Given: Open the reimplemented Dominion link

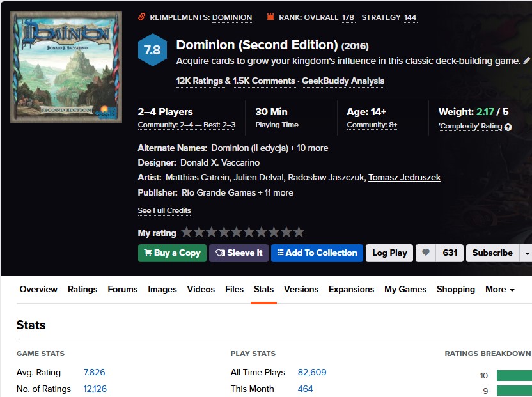Looking at the screenshot, I should pyautogui.click(x=232, y=17).
